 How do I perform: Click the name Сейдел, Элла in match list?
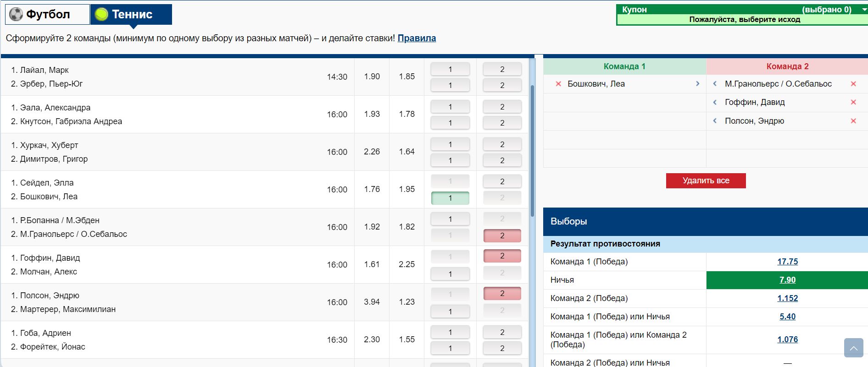(x=46, y=183)
